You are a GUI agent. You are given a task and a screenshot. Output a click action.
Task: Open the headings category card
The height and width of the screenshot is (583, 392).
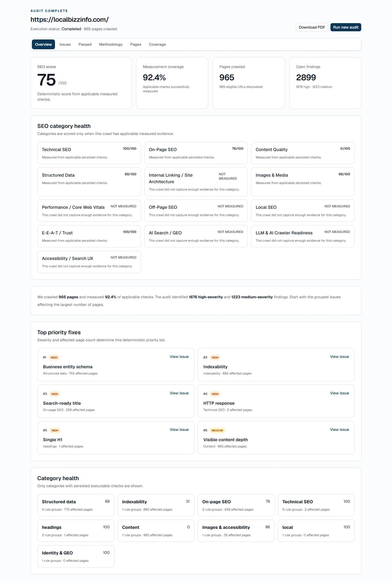[76, 531]
